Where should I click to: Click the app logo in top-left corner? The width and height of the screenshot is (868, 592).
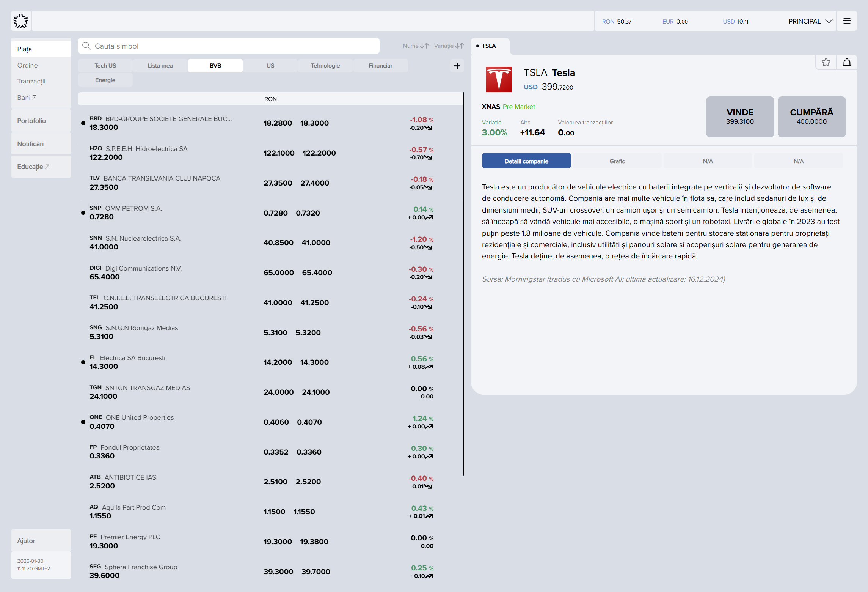point(21,21)
